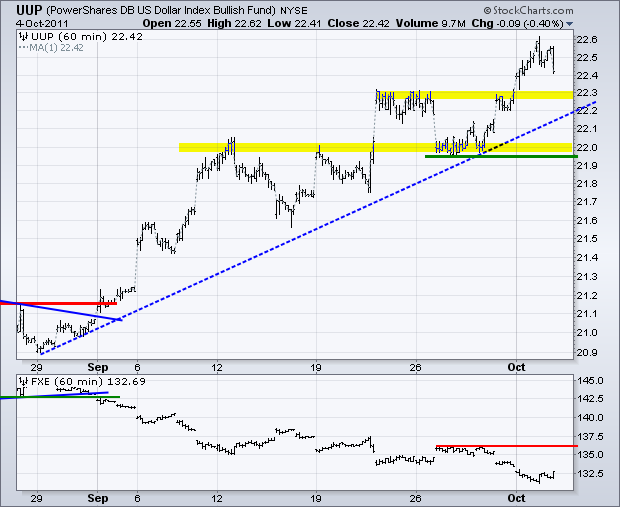The image size is (620, 507).
Task: Click the yellow support zone at 22.0
Action: tap(375, 148)
